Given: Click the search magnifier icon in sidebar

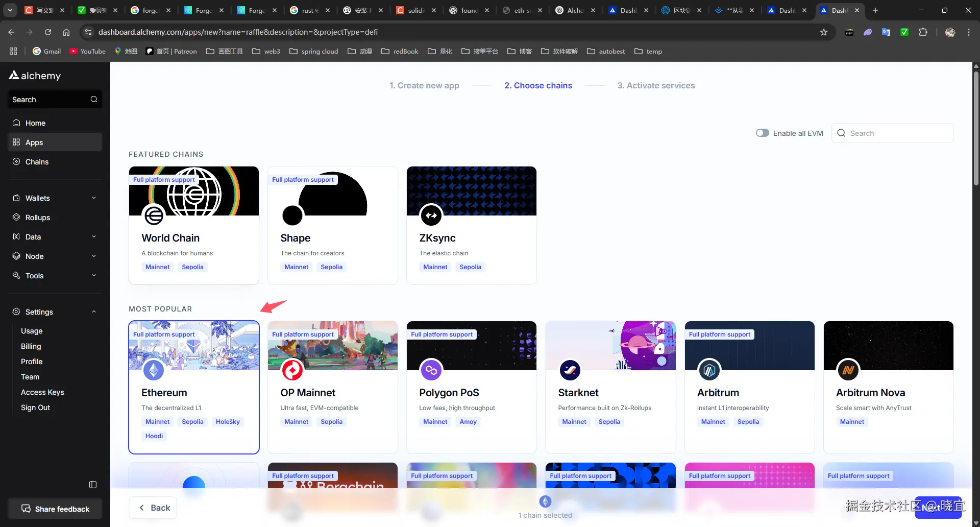Looking at the screenshot, I should [x=94, y=99].
